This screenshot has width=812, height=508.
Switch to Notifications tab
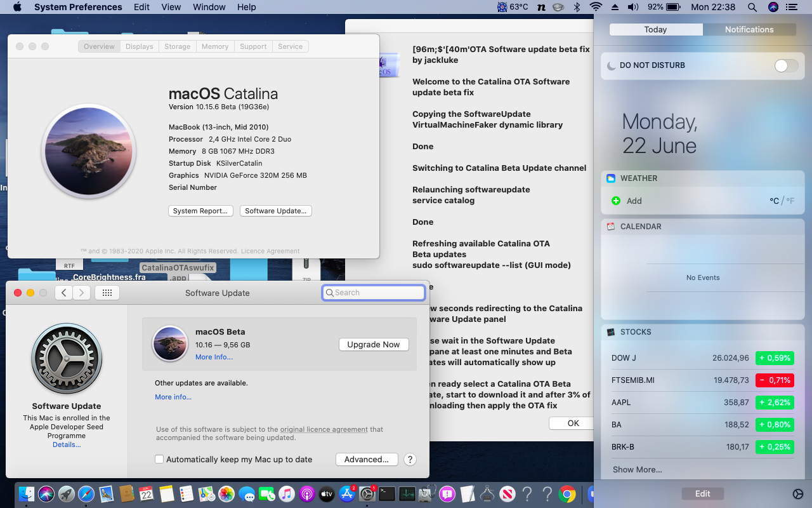[x=749, y=29]
